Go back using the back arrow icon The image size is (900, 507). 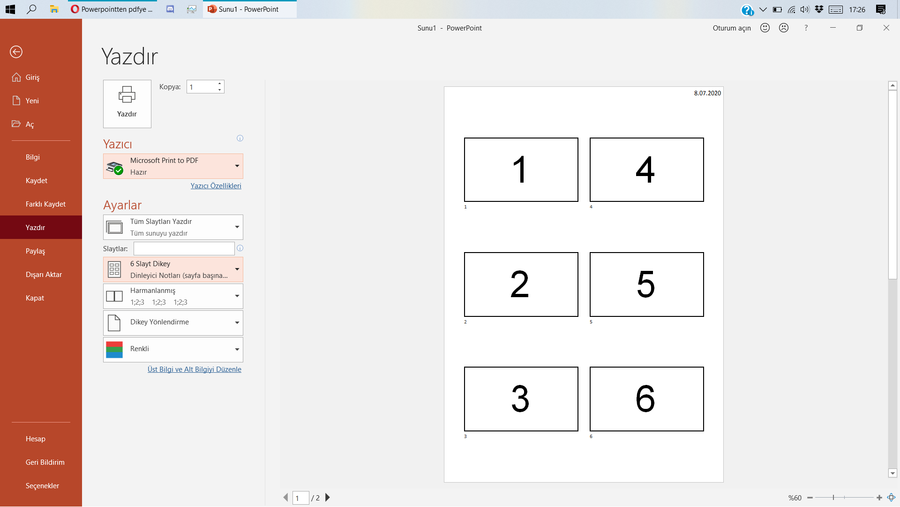tap(16, 52)
